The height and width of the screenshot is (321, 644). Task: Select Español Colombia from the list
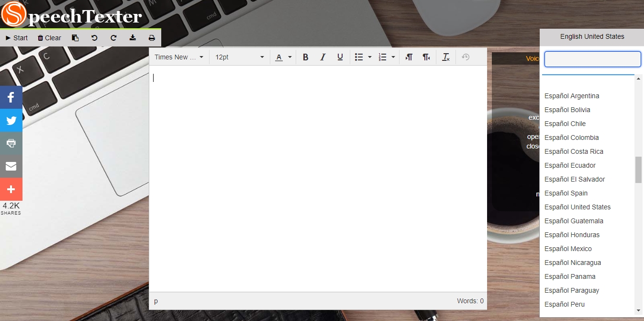click(572, 138)
